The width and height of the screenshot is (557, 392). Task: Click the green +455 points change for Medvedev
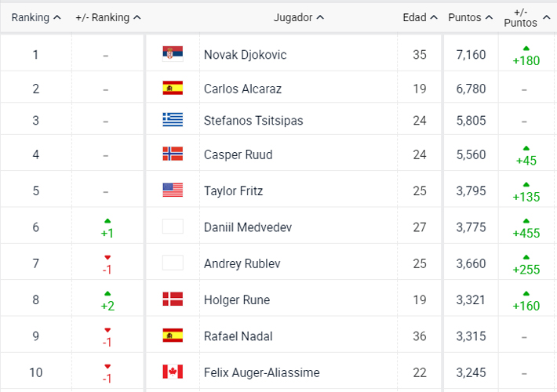[526, 228]
